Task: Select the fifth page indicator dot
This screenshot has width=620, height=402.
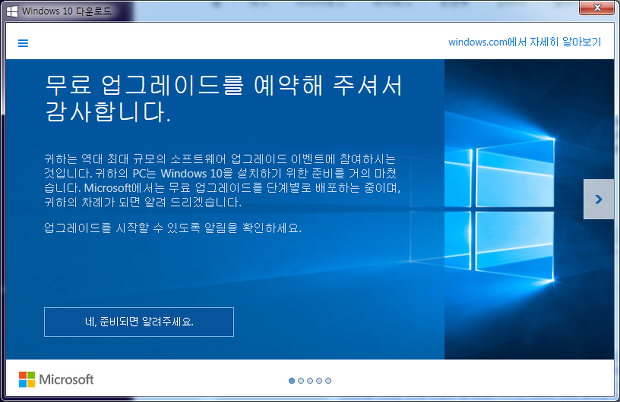Action: tap(328, 381)
